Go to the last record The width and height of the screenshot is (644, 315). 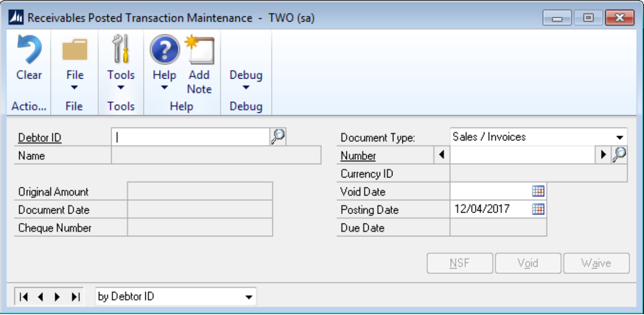pyautogui.click(x=75, y=297)
